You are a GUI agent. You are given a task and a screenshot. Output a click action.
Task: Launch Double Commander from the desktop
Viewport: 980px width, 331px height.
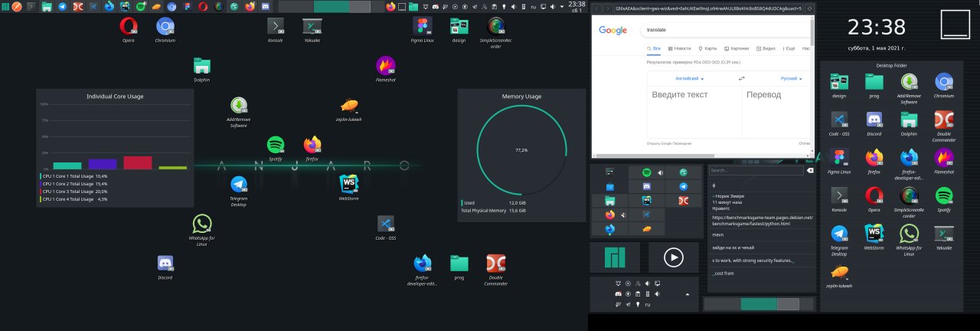click(x=495, y=270)
